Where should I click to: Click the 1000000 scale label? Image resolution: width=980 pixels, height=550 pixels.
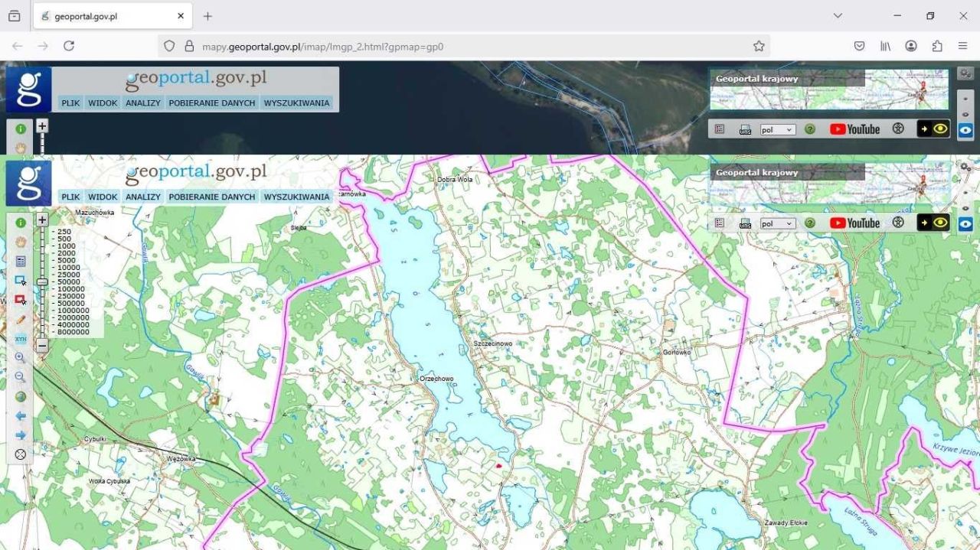[x=73, y=311]
